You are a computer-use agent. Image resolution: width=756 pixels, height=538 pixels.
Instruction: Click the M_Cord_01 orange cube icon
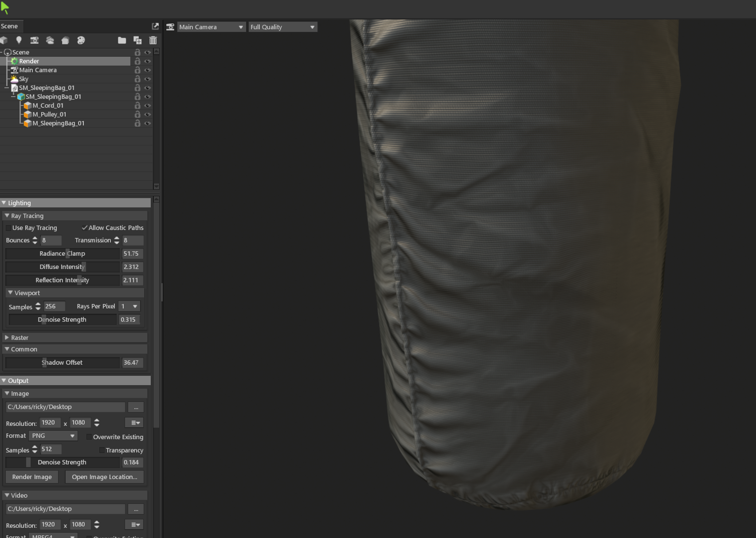[27, 105]
